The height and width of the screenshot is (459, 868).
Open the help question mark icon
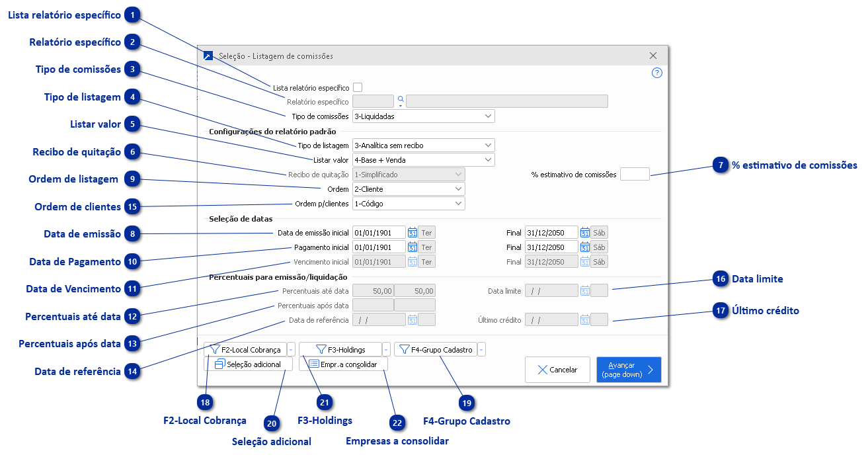pyautogui.click(x=656, y=73)
